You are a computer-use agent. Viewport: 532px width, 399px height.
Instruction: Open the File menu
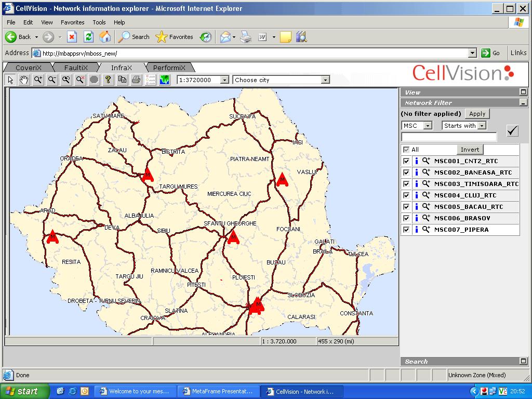point(11,22)
